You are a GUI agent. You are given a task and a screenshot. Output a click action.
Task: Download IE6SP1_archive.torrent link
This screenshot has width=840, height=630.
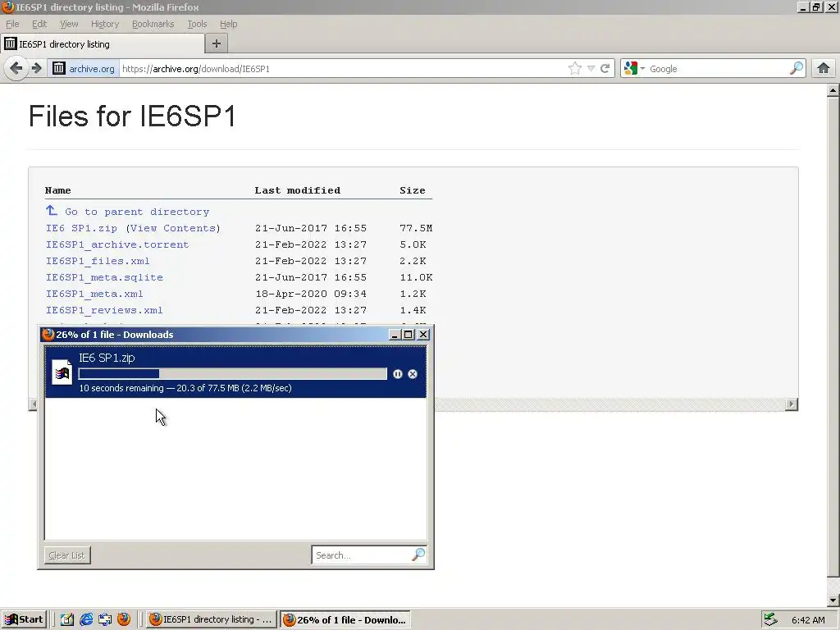coord(117,244)
